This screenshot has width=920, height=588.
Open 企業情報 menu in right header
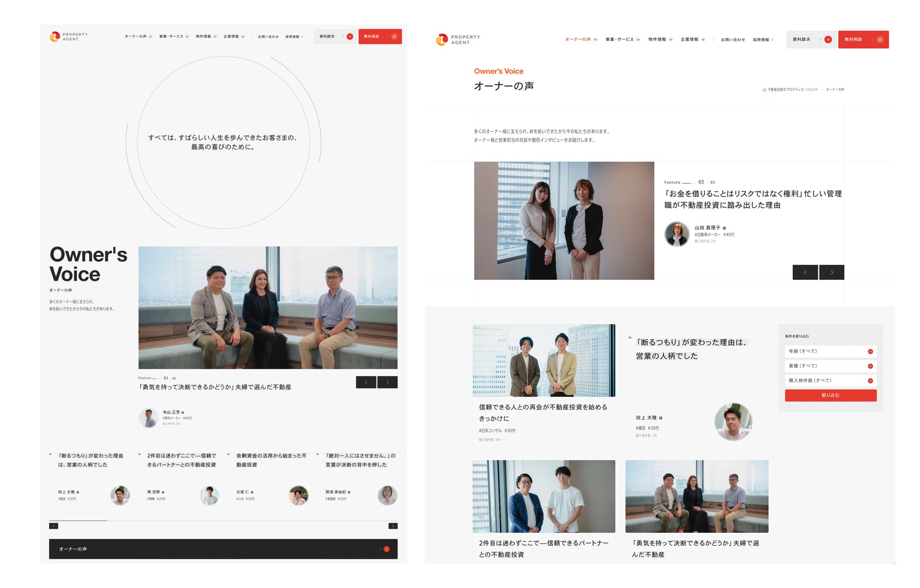point(692,40)
